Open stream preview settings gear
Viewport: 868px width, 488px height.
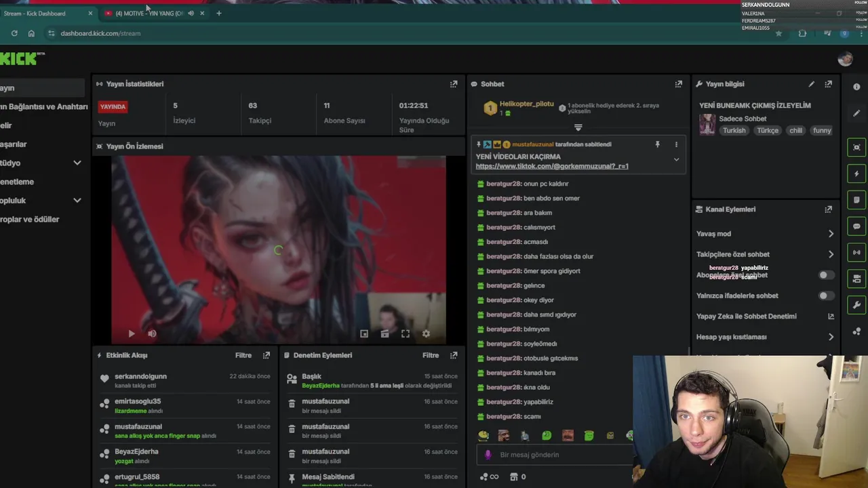click(x=426, y=333)
